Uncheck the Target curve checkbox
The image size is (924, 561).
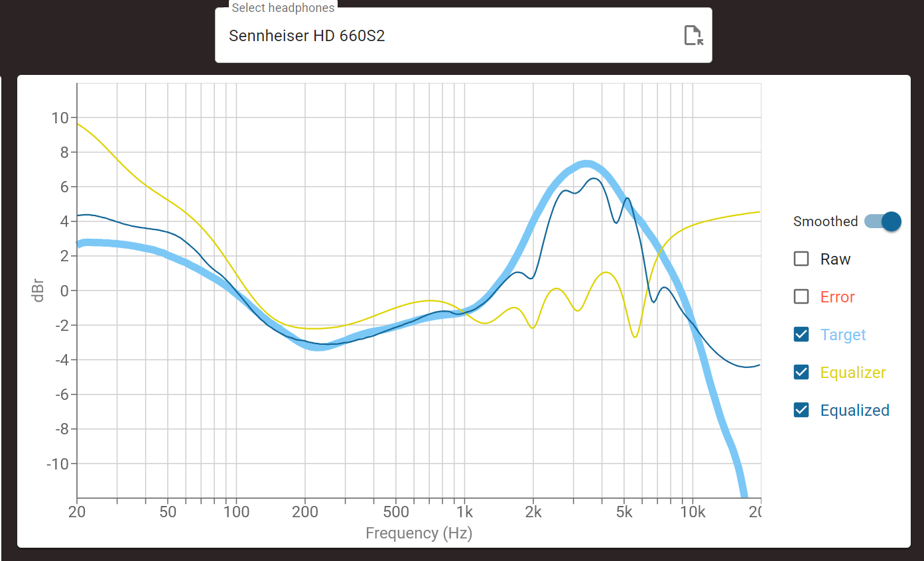[801, 335]
